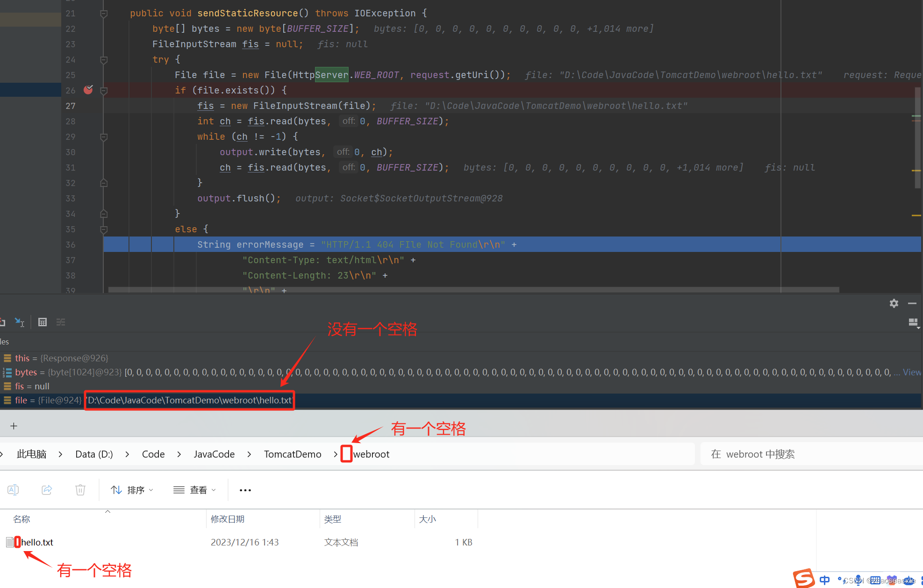923x588 pixels.
Task: Open the 查看 view dropdown
Action: click(x=195, y=490)
